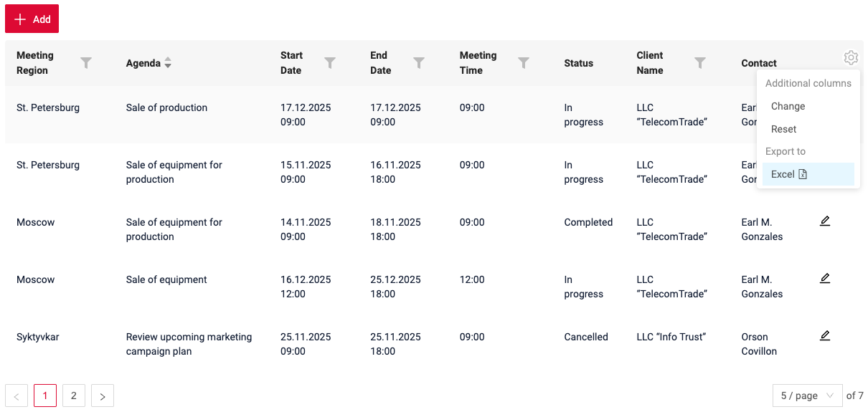Go to page 2
868x412 pixels.
(74, 396)
